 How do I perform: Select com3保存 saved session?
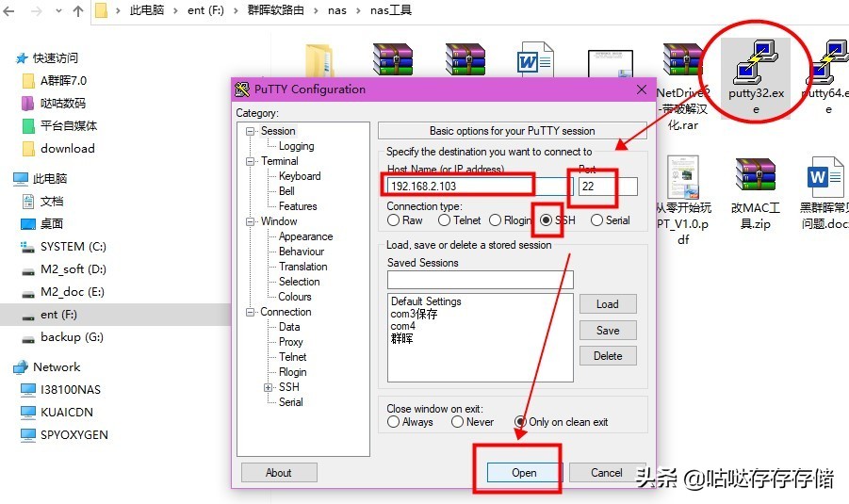pos(414,314)
